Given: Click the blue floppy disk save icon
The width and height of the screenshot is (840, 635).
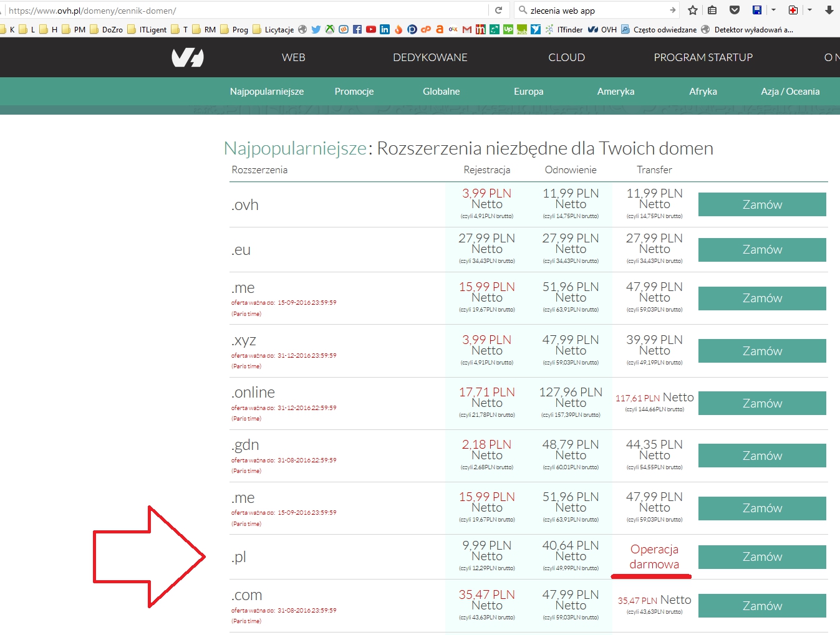Looking at the screenshot, I should click(757, 10).
